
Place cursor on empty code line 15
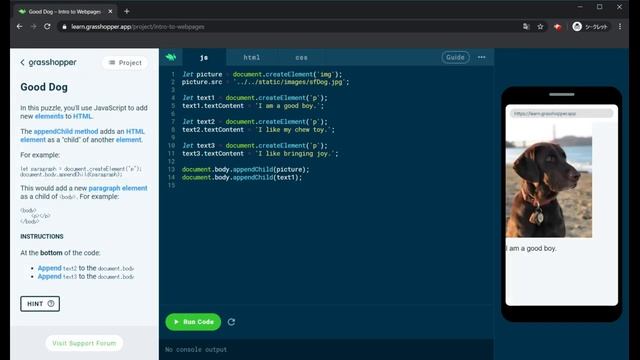pyautogui.click(x=327, y=185)
